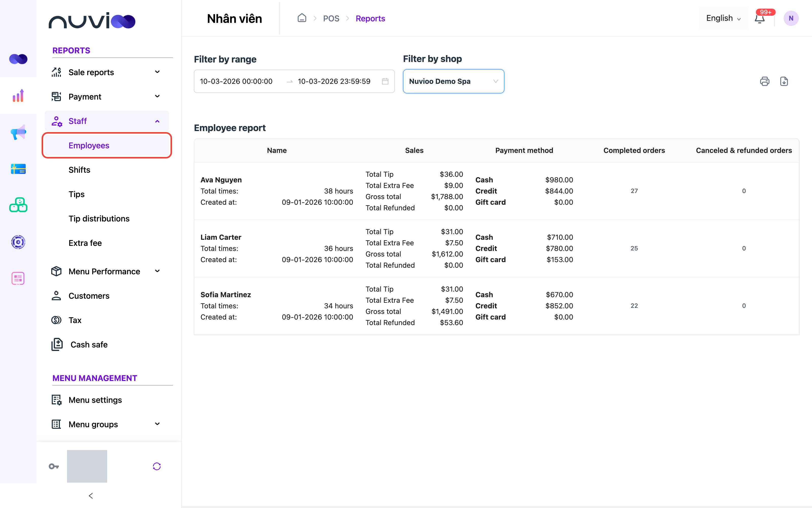Open the Nuvioo Demo Spa shop dropdown
Image resolution: width=812 pixels, height=508 pixels.
click(x=453, y=81)
